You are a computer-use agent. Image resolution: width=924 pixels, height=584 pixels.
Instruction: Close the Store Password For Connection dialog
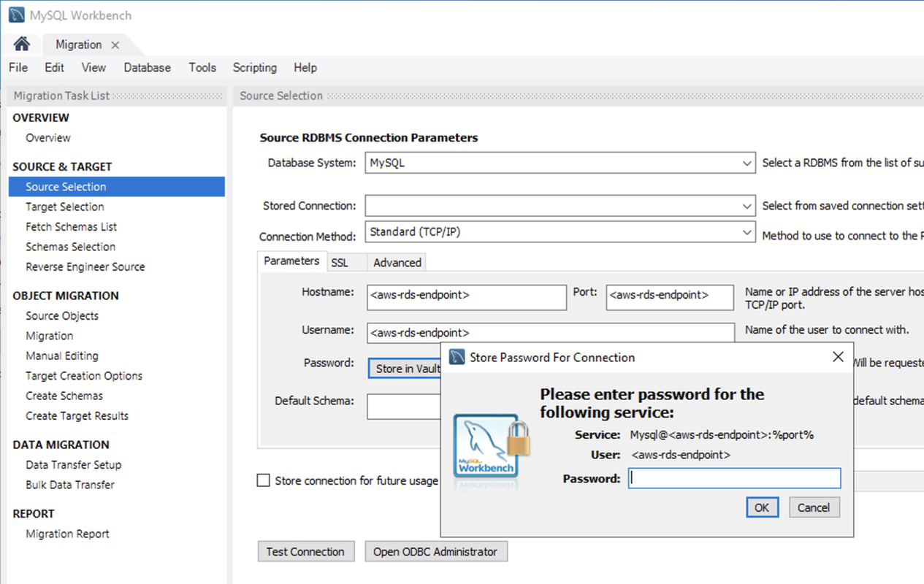click(x=838, y=357)
